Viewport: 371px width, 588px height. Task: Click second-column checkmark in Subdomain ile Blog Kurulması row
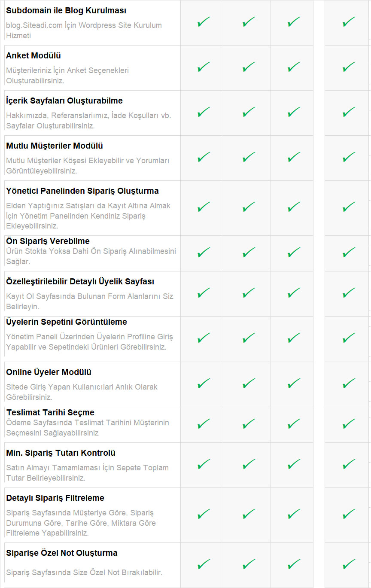(x=249, y=22)
